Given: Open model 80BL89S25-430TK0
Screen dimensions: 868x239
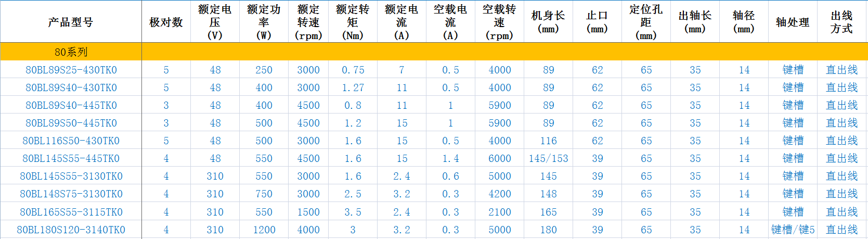Looking at the screenshot, I should (71, 70).
